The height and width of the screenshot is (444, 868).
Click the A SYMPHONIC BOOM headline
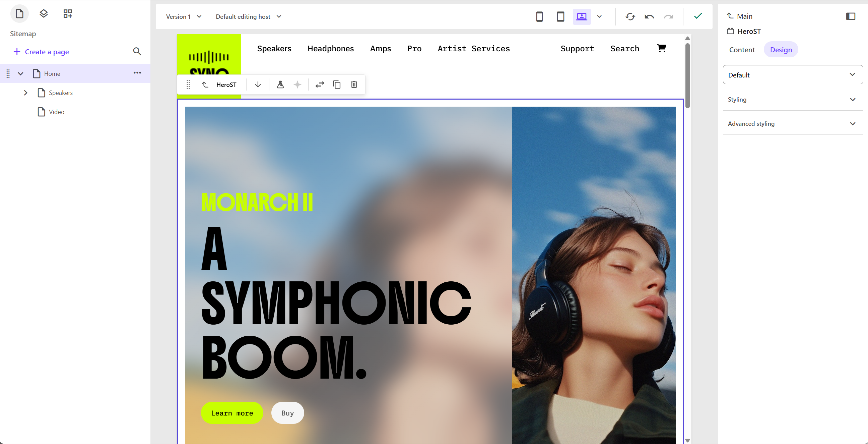click(336, 302)
